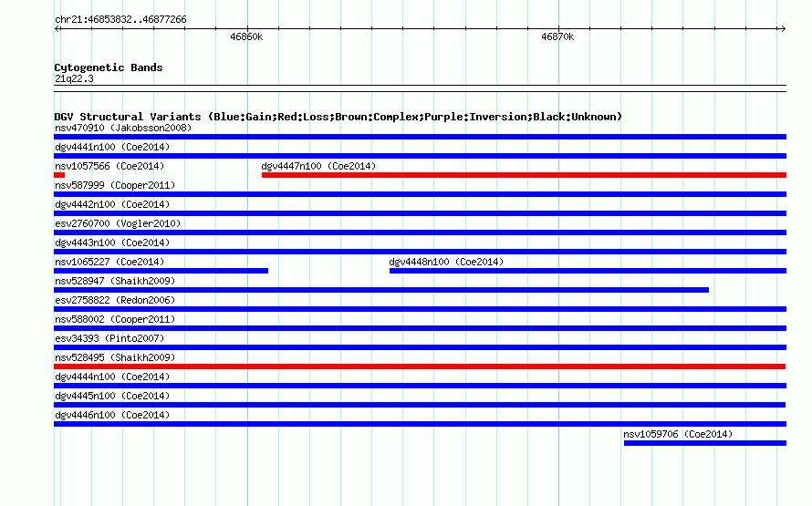812x506 pixels.
Task: Click the left arrow end of the ruler
Action: pyautogui.click(x=57, y=28)
